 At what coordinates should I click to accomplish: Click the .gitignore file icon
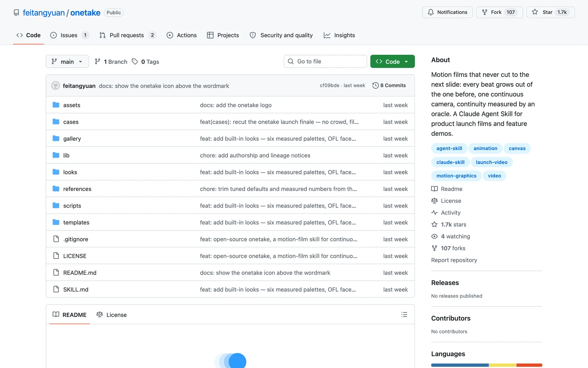point(56,239)
